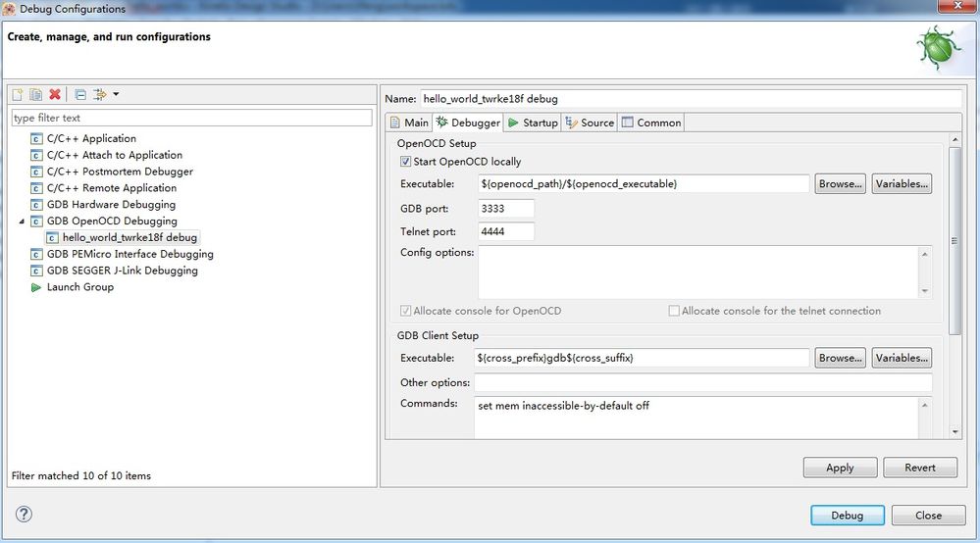Click the filter launch configurations icon

click(99, 94)
